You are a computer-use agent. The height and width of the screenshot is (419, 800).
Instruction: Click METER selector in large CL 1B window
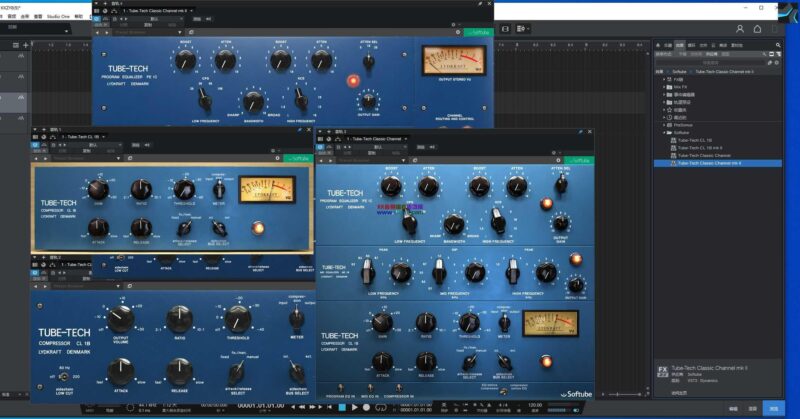point(296,318)
